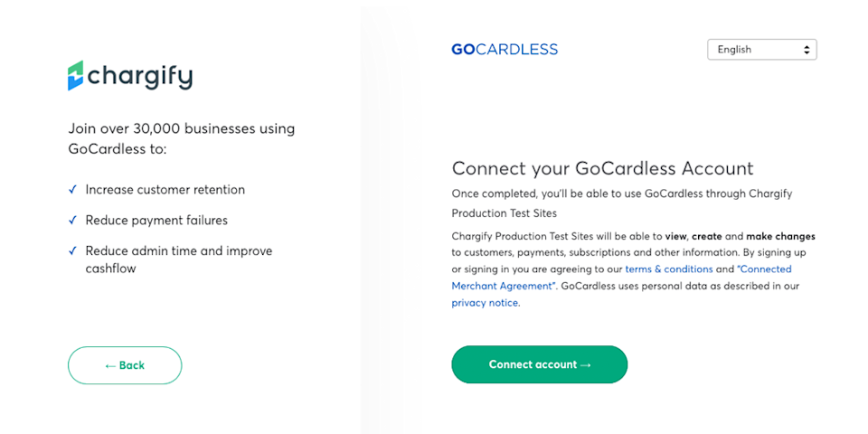This screenshot has height=434, width=868.
Task: Open the privacy notice link
Action: 485,303
